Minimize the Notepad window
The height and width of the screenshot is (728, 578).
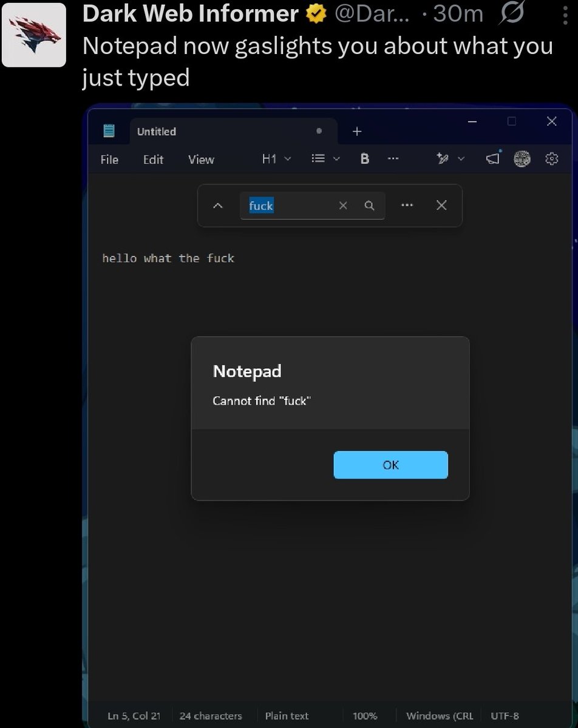473,122
